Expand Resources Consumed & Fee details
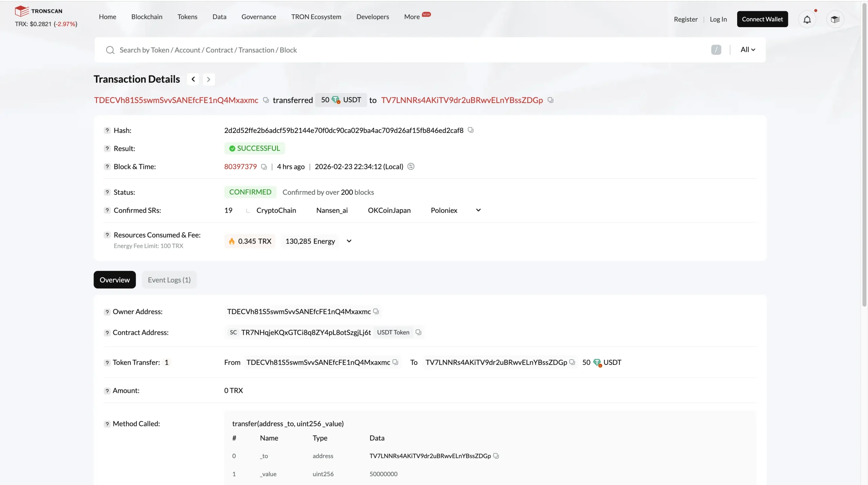This screenshot has width=868, height=485. 349,241
